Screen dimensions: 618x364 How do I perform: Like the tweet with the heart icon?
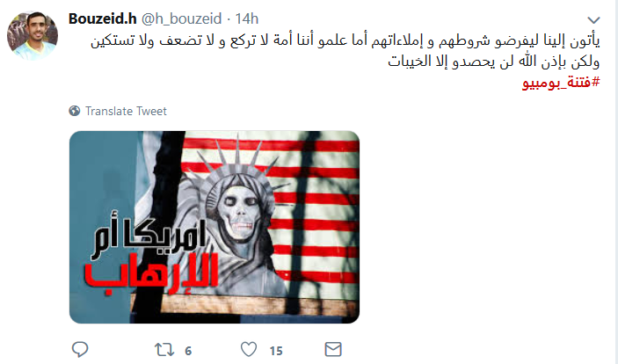(x=249, y=350)
